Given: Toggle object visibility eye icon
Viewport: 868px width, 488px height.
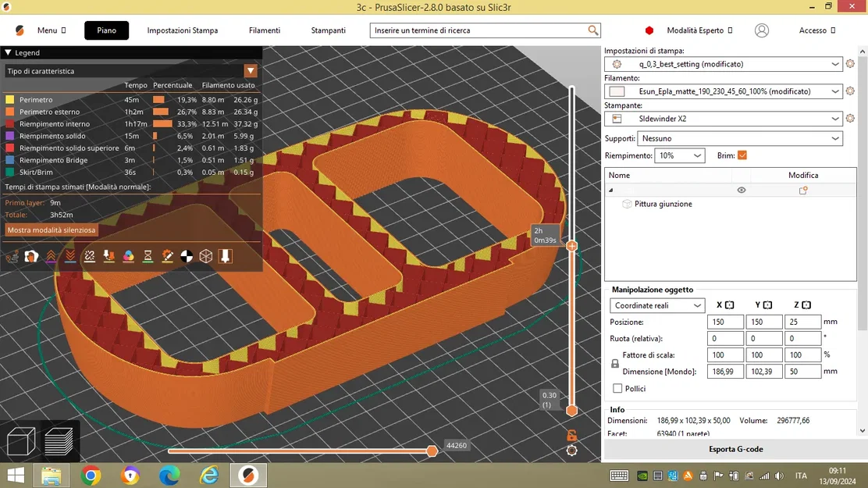Looking at the screenshot, I should tap(742, 190).
